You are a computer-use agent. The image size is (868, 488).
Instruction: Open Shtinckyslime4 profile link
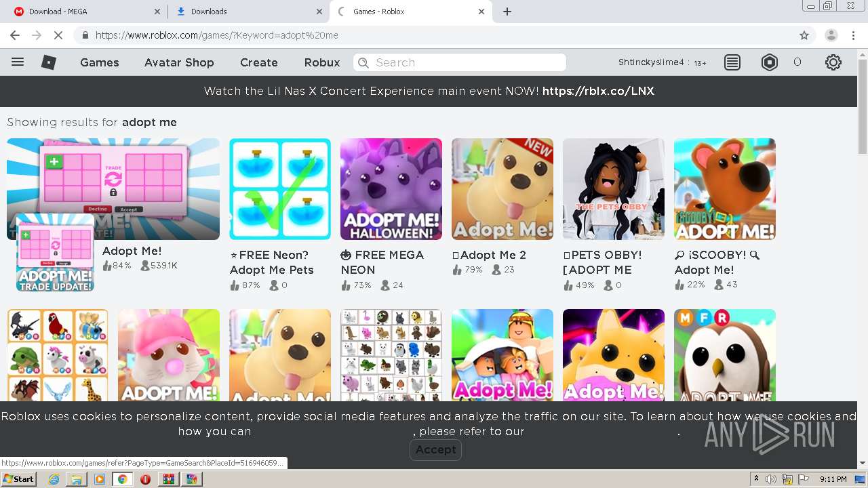point(651,62)
